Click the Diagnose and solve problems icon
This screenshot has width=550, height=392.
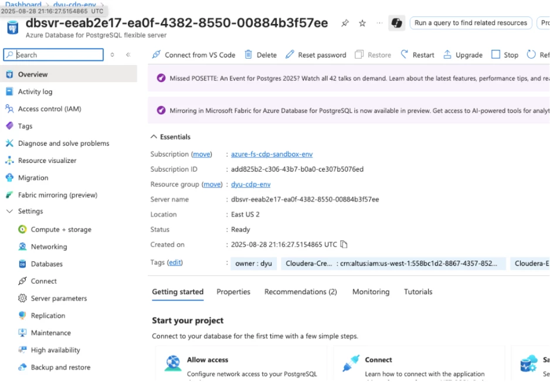click(9, 143)
